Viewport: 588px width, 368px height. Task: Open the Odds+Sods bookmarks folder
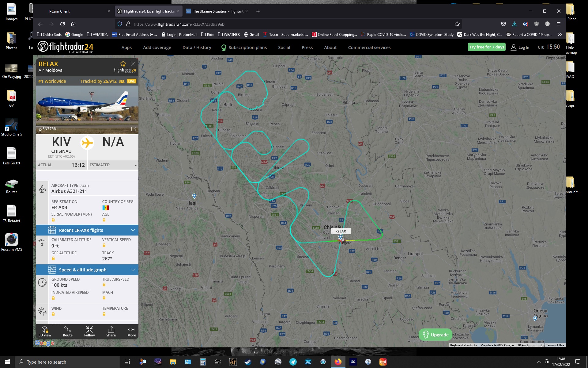pos(49,35)
